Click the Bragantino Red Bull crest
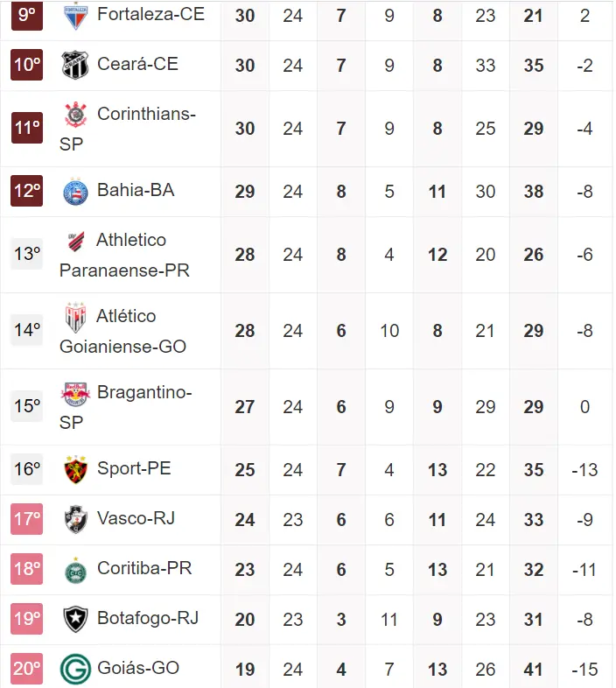Screen dimensions: 616x688 tap(75, 393)
